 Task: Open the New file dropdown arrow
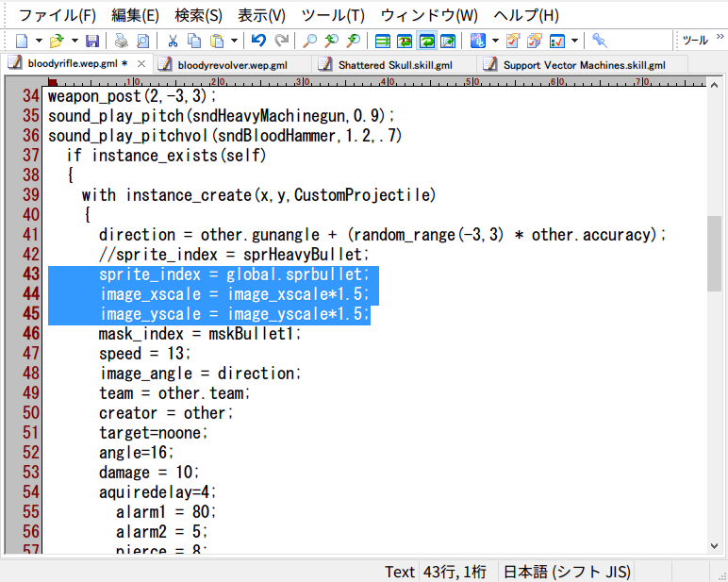click(39, 41)
